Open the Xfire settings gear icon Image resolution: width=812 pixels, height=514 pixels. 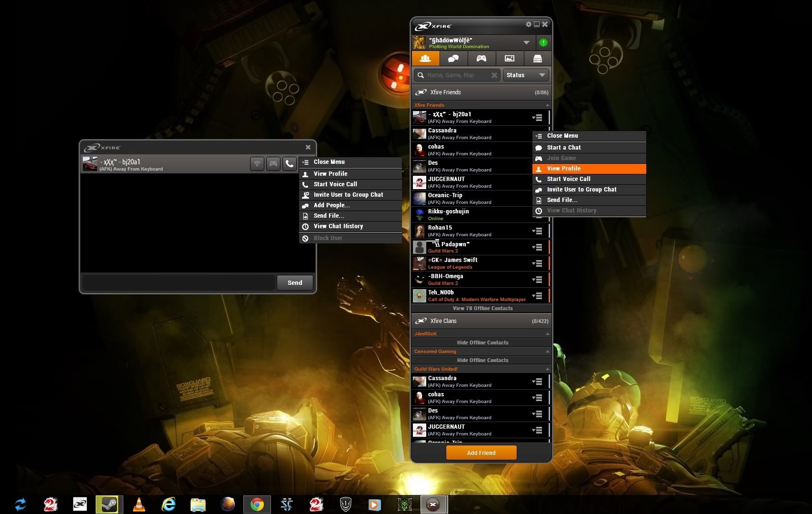point(528,24)
